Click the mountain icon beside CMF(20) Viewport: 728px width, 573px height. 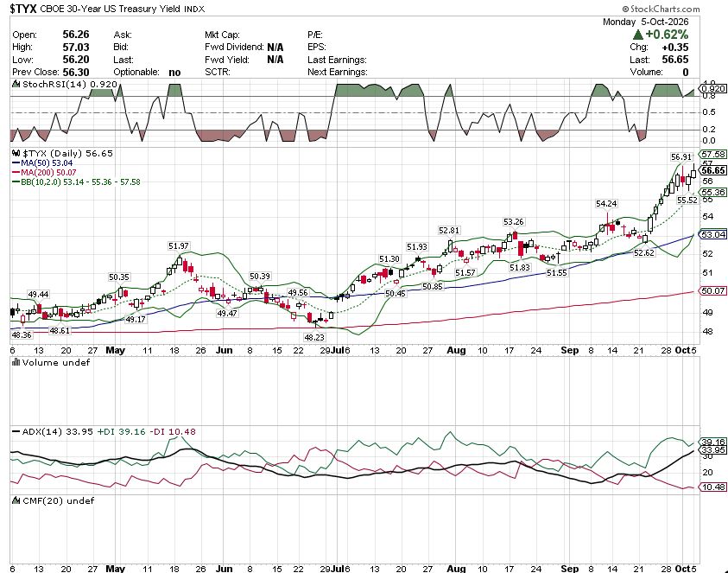[16, 500]
